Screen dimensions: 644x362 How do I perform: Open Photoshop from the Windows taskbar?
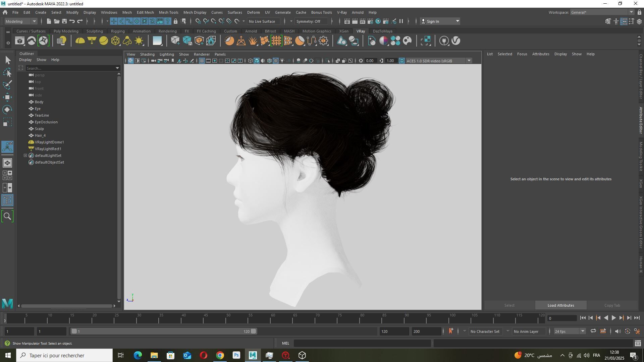236,355
